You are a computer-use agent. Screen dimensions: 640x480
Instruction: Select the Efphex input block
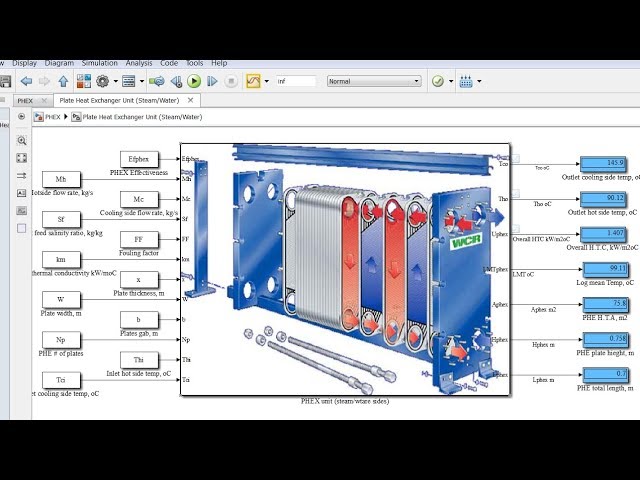click(x=139, y=159)
